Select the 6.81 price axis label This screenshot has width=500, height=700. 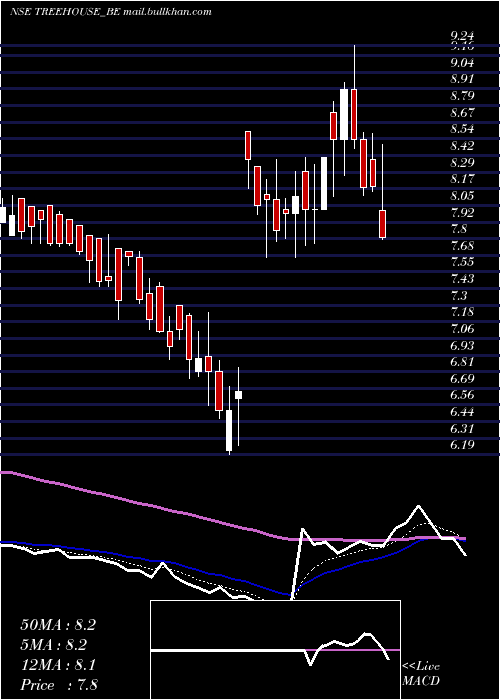pos(462,362)
